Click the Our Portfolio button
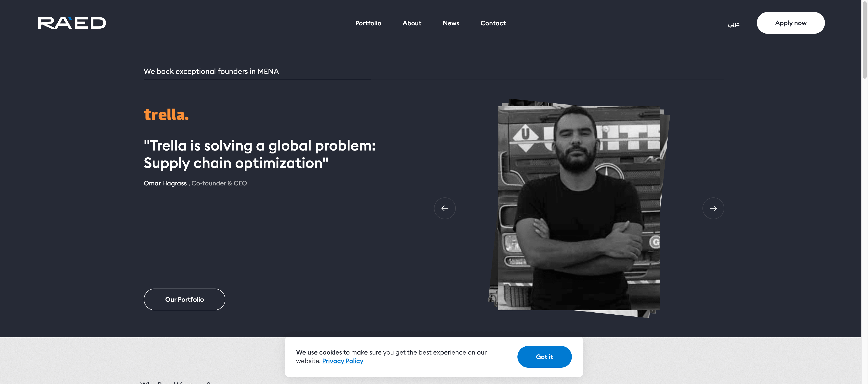The width and height of the screenshot is (868, 384). tap(184, 299)
